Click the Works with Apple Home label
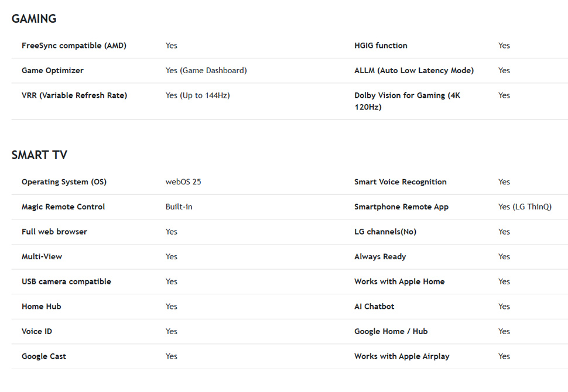This screenshot has height=392, width=568. click(399, 281)
